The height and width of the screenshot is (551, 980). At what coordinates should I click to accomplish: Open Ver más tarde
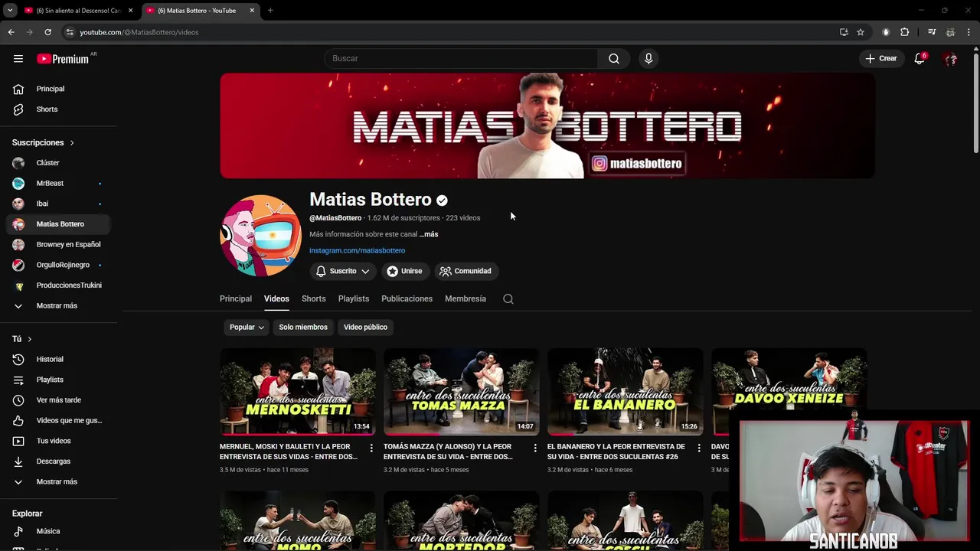pyautogui.click(x=58, y=400)
